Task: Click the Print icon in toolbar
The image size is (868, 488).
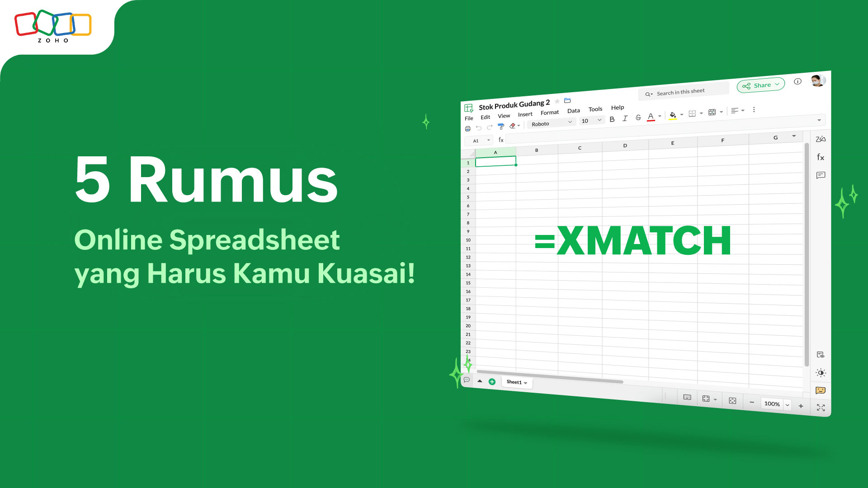Action: click(x=467, y=128)
